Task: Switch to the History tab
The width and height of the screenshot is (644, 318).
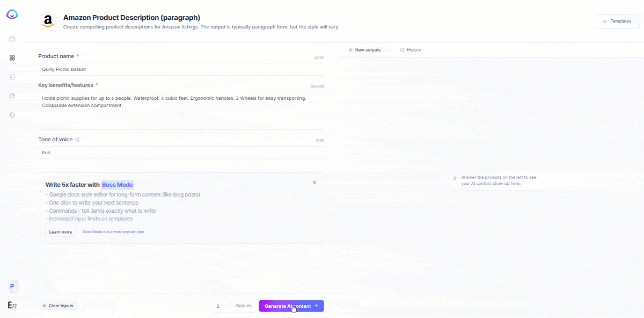Action: coord(411,50)
